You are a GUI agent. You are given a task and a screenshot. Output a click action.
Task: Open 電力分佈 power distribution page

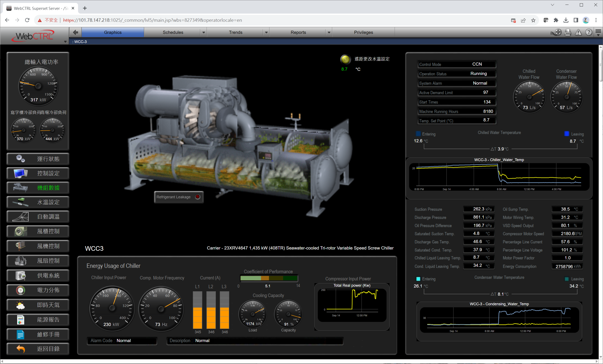point(38,290)
